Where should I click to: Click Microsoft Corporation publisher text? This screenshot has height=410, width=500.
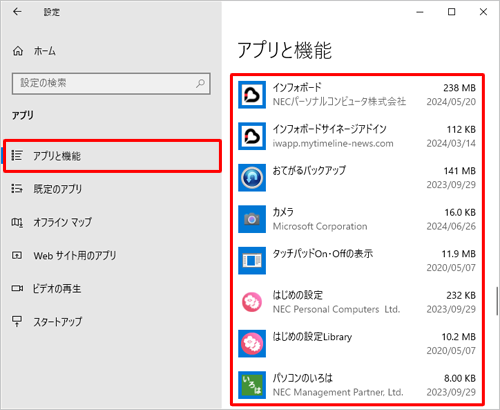pos(320,226)
